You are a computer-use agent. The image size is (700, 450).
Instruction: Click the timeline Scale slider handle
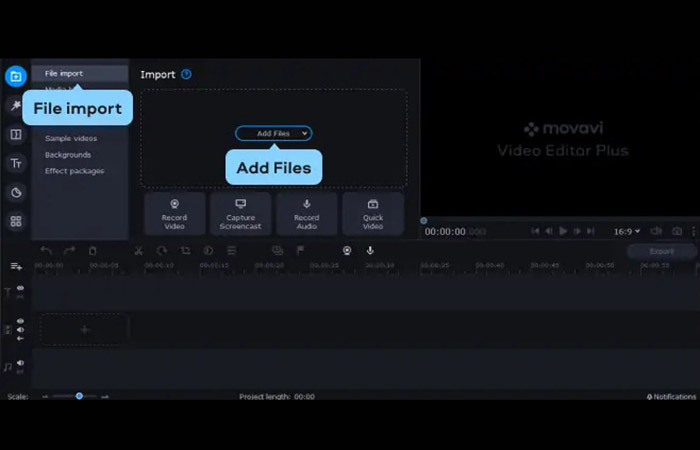(x=79, y=396)
